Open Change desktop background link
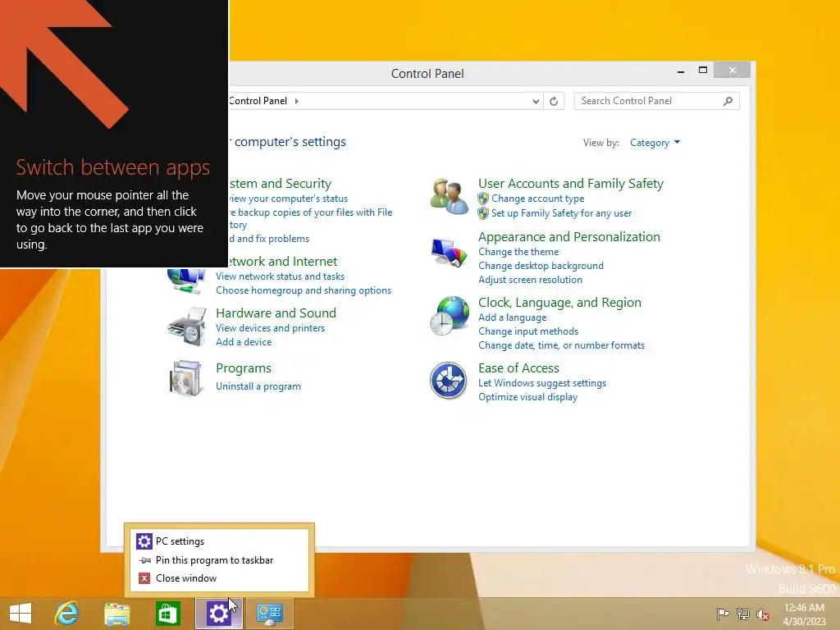Image resolution: width=840 pixels, height=630 pixels. (541, 266)
